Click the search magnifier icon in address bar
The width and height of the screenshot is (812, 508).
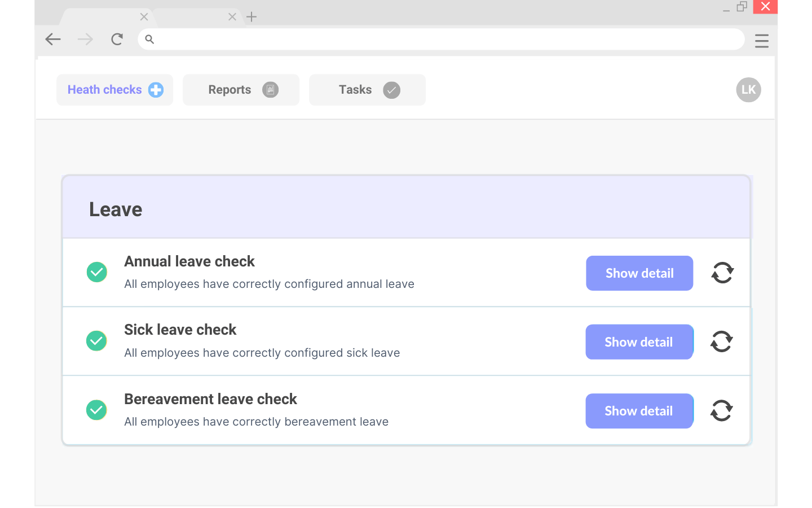[x=149, y=39]
